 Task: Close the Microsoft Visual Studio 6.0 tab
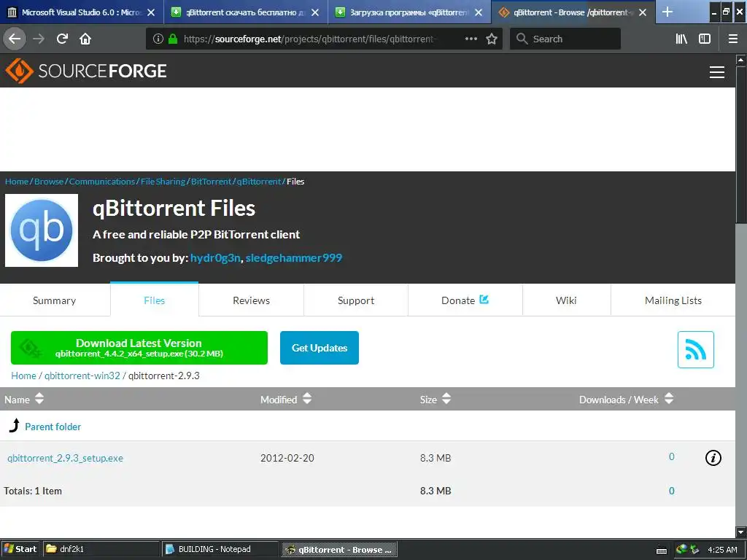(x=151, y=12)
